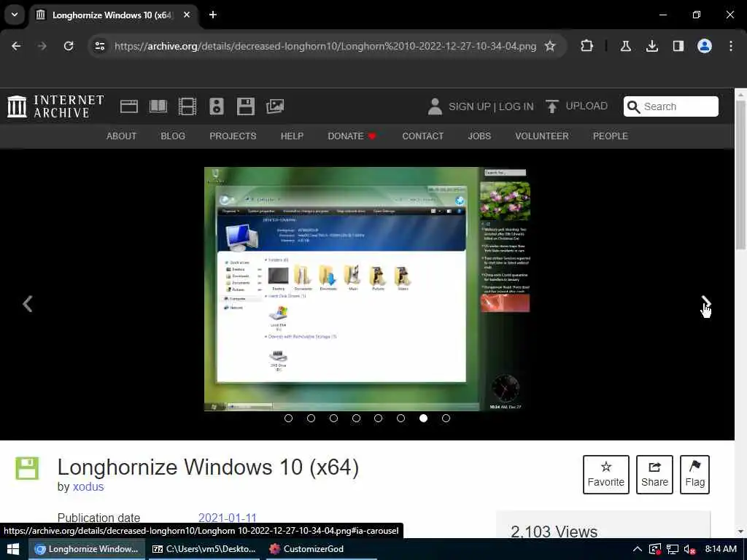The width and height of the screenshot is (747, 560).
Task: Open the network icon in system tray
Action: (672, 549)
